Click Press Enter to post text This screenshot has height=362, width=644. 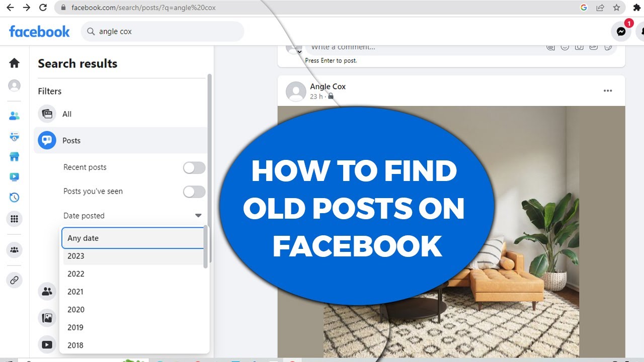pos(331,61)
